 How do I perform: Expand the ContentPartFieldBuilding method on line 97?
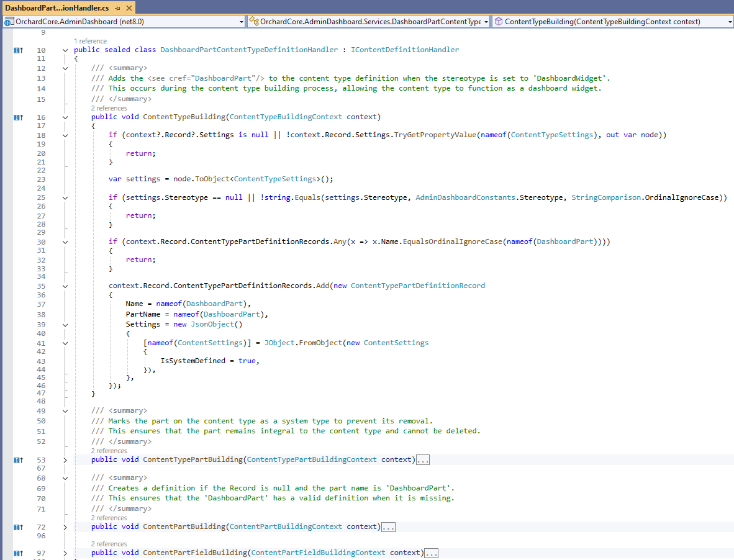pos(65,553)
